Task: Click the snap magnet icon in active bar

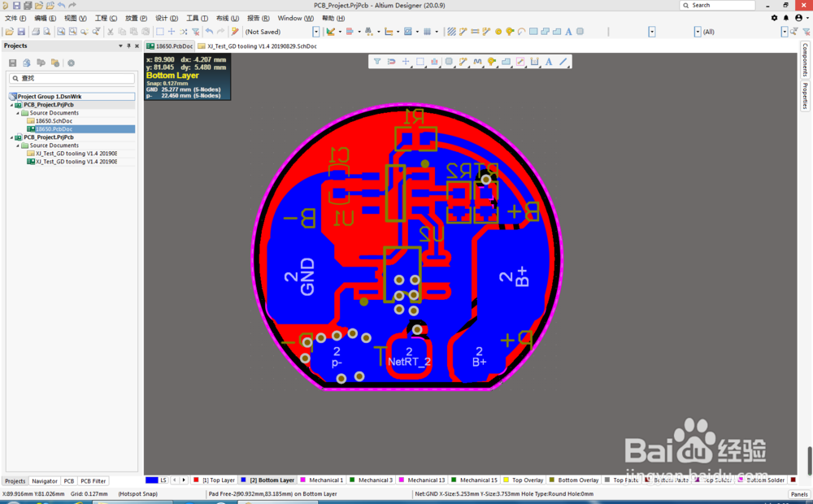Action: (x=392, y=62)
